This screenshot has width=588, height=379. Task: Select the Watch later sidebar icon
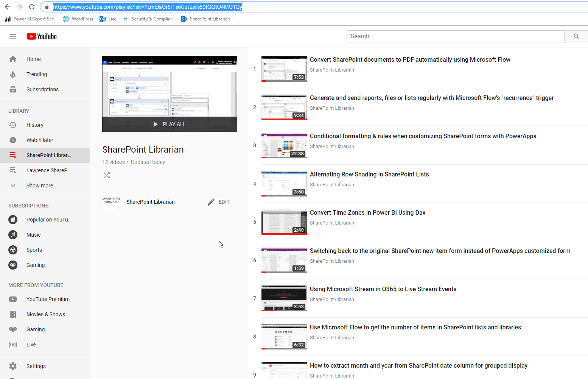tap(12, 140)
